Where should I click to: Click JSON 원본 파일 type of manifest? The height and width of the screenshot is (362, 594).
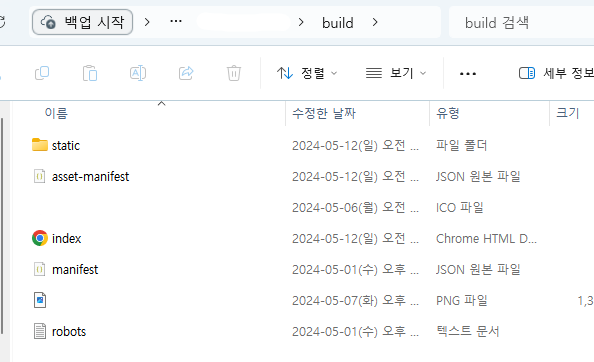click(x=478, y=270)
